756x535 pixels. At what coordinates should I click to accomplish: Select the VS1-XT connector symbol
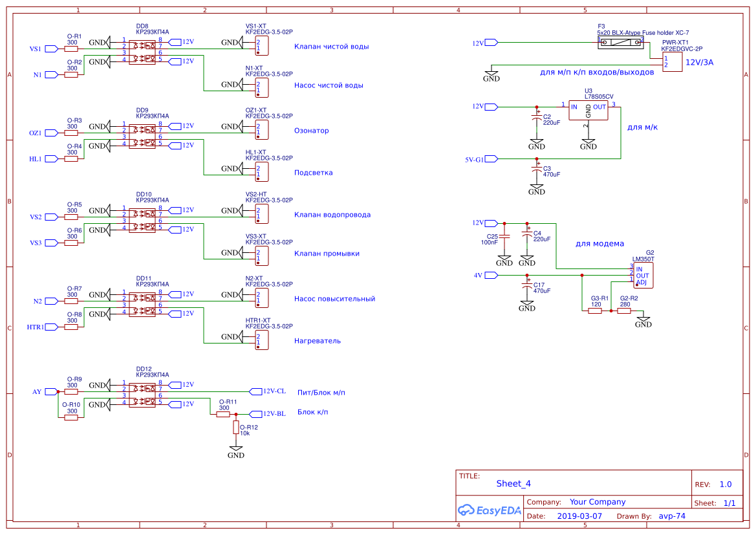point(261,45)
